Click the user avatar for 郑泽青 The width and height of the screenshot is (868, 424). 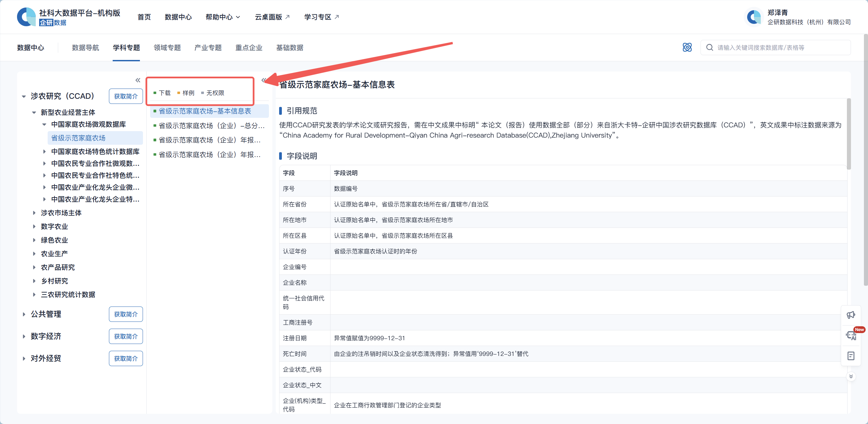(754, 17)
